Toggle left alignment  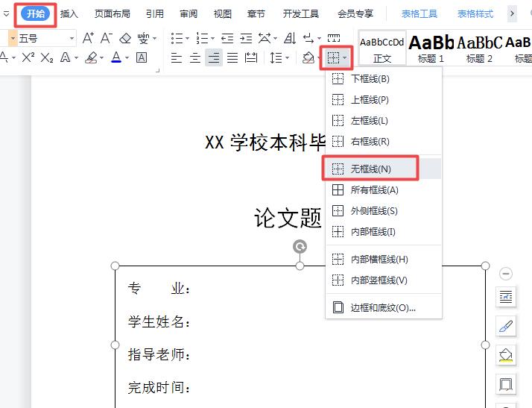coord(176,57)
